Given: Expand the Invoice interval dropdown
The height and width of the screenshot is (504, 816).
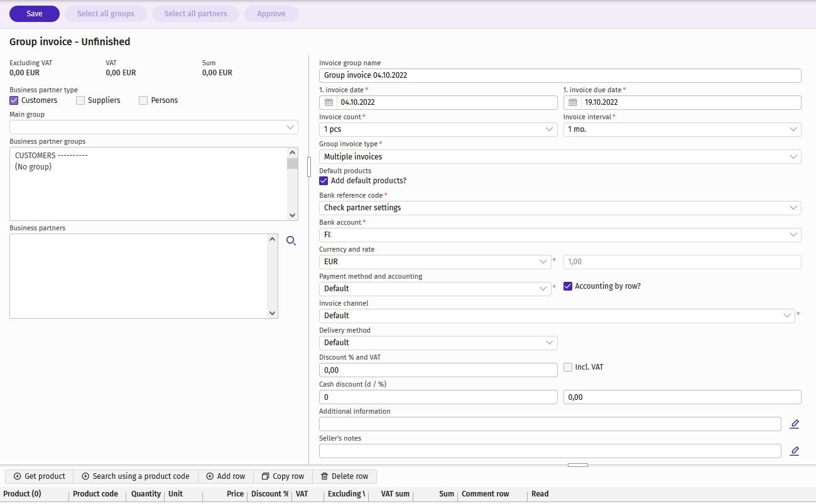Looking at the screenshot, I should tap(793, 129).
